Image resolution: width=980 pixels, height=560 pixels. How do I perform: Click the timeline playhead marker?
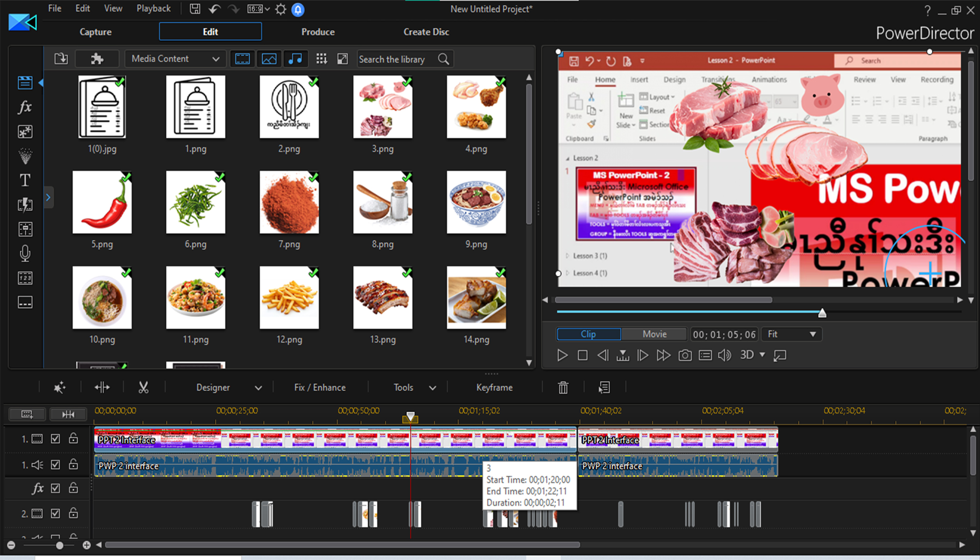(410, 417)
